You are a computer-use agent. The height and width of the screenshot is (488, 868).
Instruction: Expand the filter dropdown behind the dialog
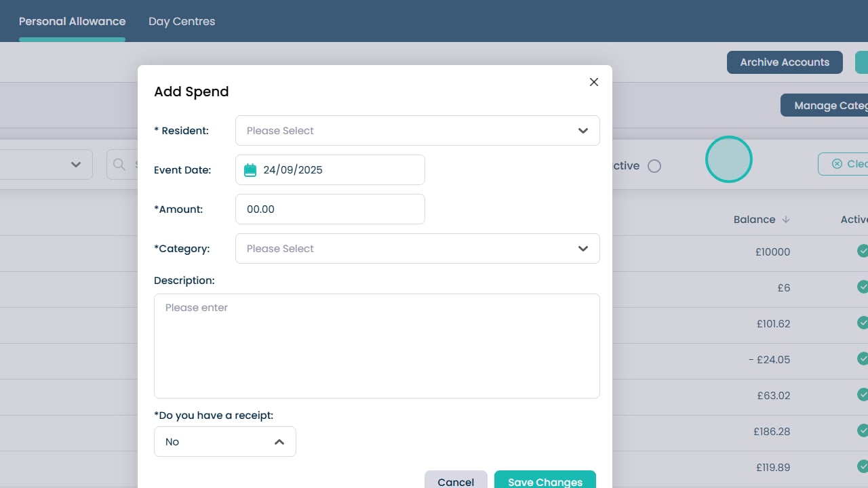pos(75,165)
